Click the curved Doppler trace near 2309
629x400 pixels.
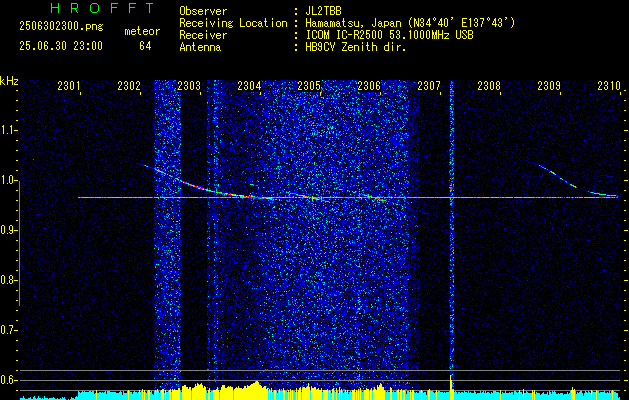[557, 175]
